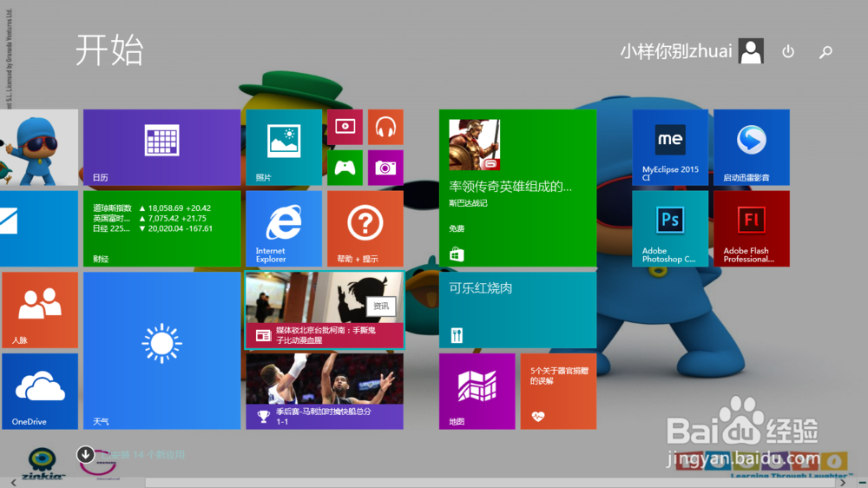
Task: Open the Music headphones tile
Action: coord(386,127)
